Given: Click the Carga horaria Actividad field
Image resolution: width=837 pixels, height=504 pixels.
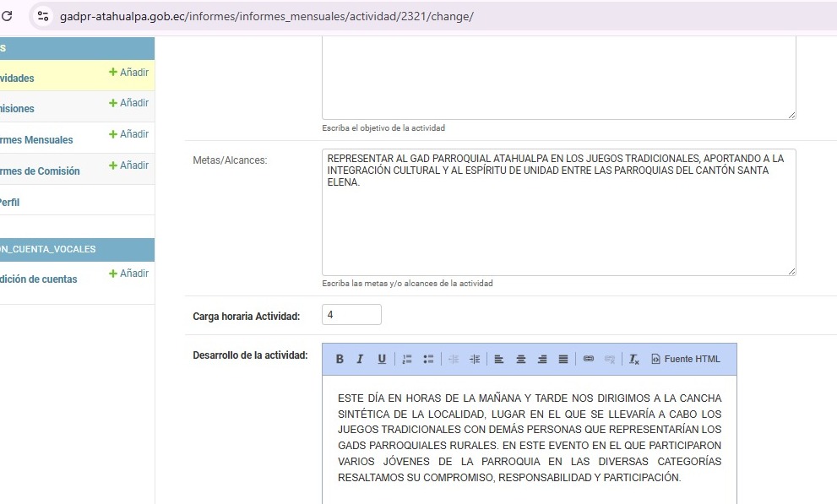Looking at the screenshot, I should [x=351, y=315].
